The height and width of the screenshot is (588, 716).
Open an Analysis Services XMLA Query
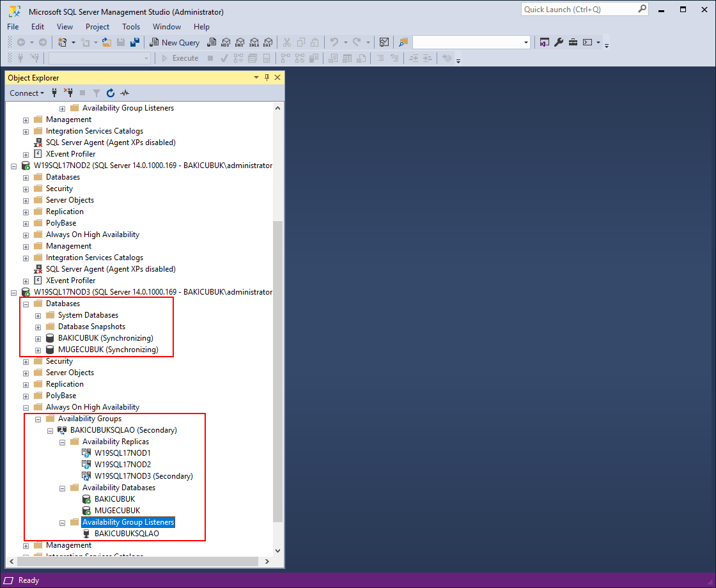click(x=254, y=42)
